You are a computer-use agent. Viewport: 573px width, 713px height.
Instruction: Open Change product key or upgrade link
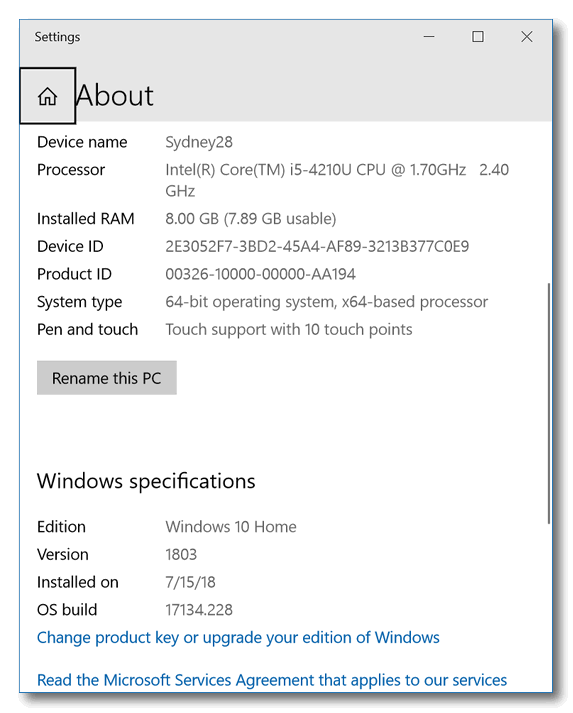[x=238, y=638]
